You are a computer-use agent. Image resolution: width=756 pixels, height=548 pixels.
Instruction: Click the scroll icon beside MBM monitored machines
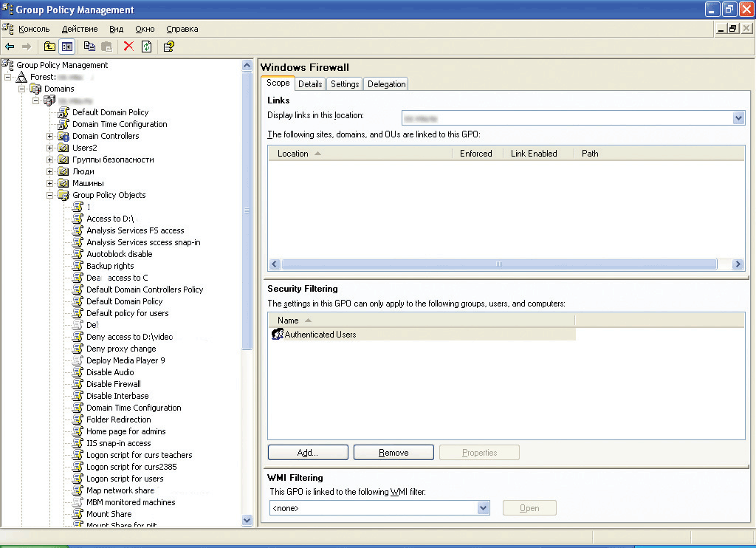coord(78,502)
